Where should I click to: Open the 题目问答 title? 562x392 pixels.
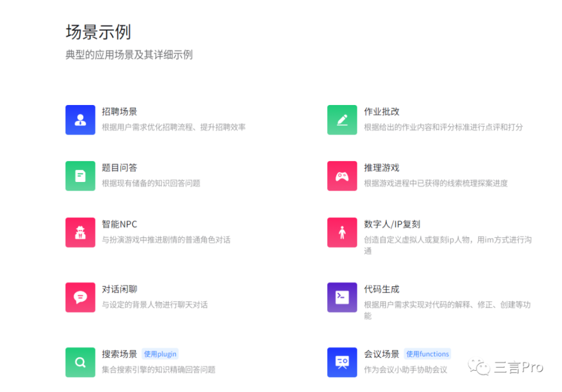[119, 168]
